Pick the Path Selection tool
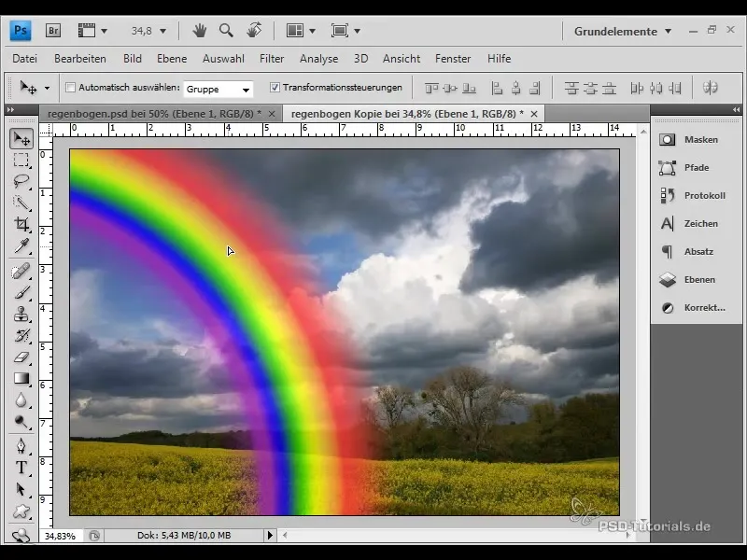This screenshot has height=560, width=747. click(x=21, y=489)
